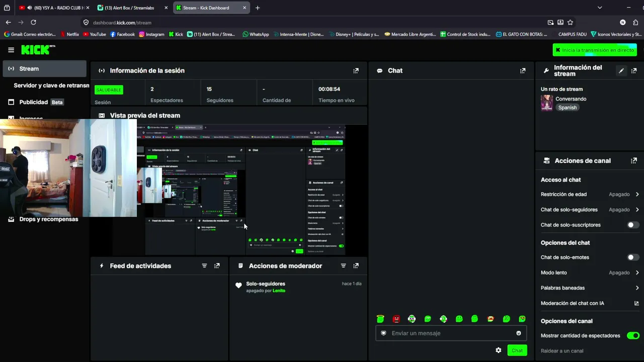
Task: Open a new browser tab
Action: coord(258,8)
